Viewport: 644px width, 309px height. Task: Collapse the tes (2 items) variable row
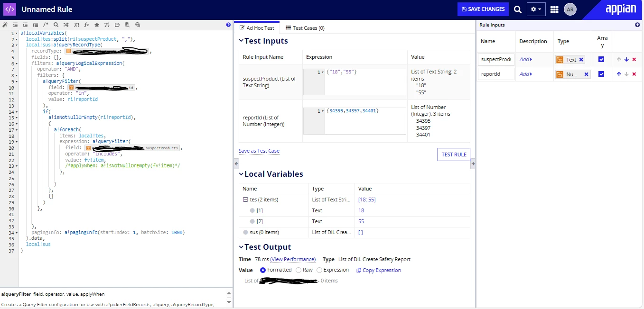pyautogui.click(x=245, y=200)
